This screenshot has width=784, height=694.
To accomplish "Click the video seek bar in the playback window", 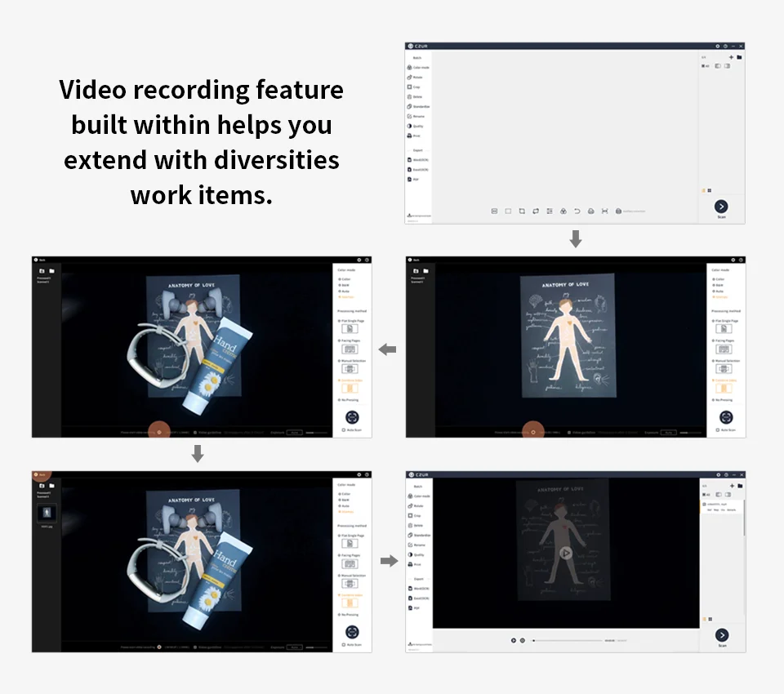I will click(x=567, y=640).
